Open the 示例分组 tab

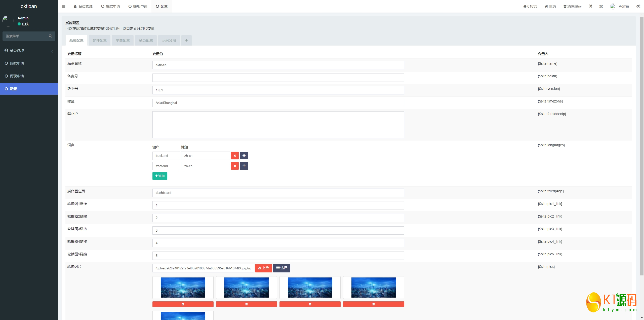(x=169, y=40)
